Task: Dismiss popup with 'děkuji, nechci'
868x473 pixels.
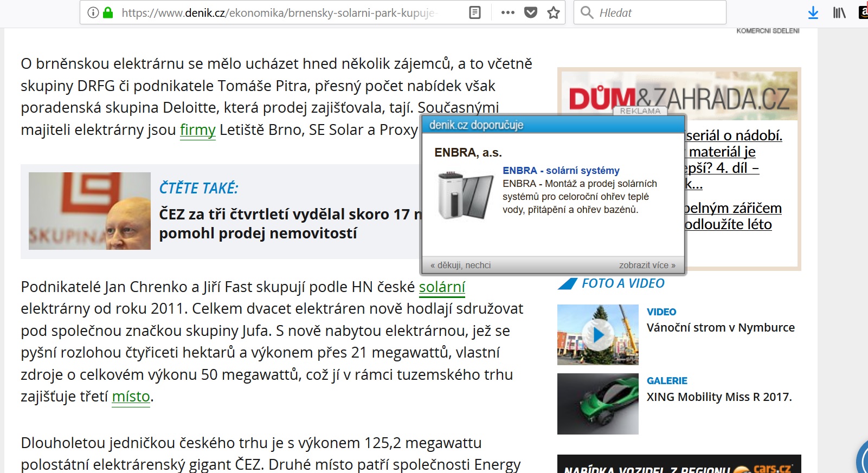Action: pyautogui.click(x=460, y=265)
